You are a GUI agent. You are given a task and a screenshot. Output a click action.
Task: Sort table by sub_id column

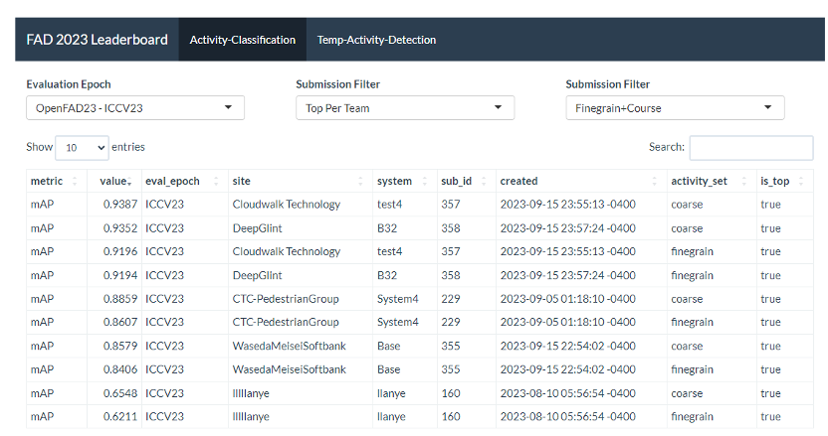click(467, 181)
